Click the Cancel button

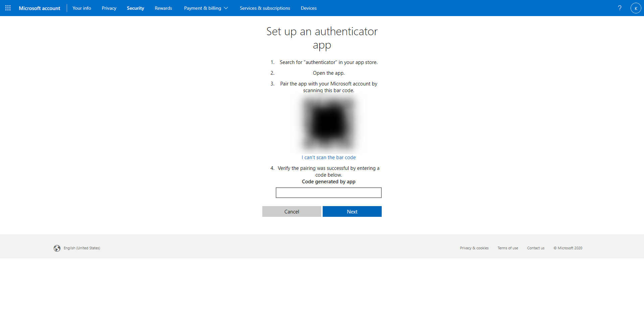point(292,211)
